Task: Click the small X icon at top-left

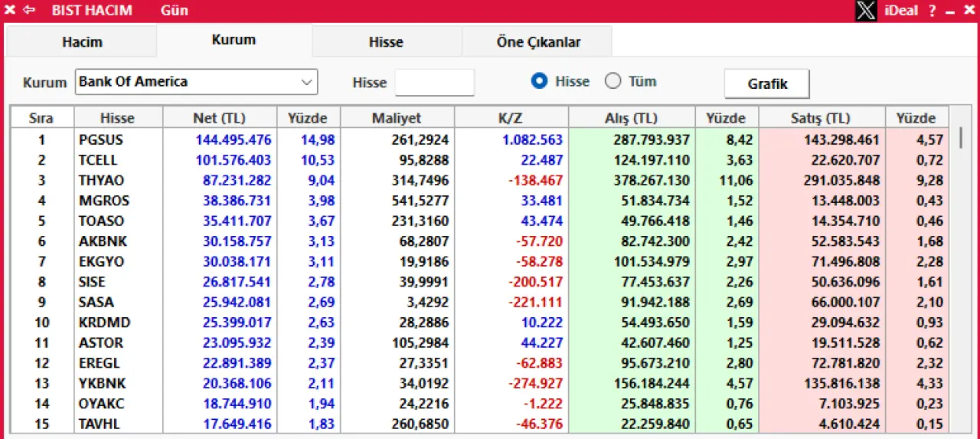Action: [10, 10]
